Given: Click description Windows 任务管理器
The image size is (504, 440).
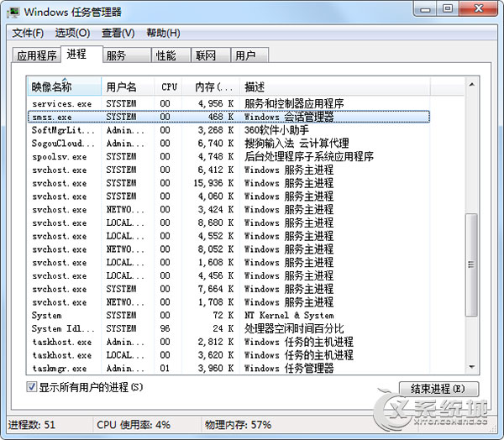Looking at the screenshot, I should click(x=289, y=369).
